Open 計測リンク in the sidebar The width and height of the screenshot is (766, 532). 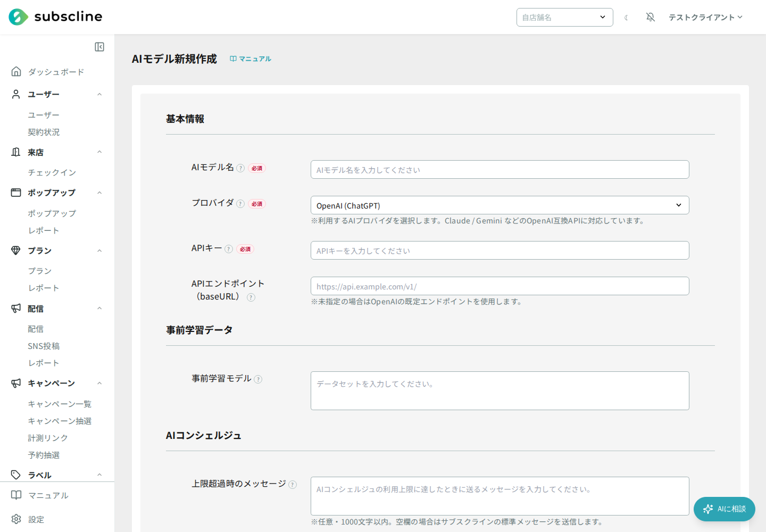point(48,438)
